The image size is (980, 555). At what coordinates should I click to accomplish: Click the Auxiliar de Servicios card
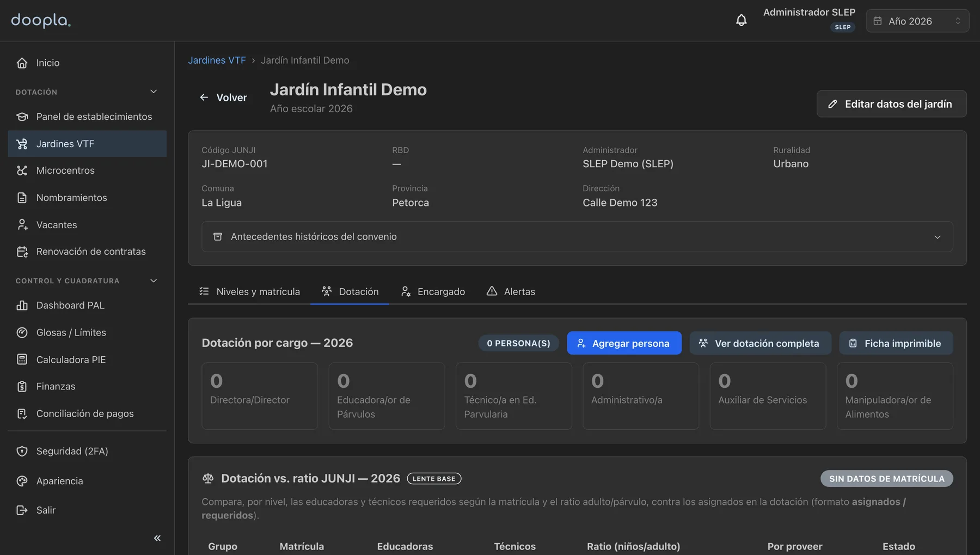click(x=768, y=396)
